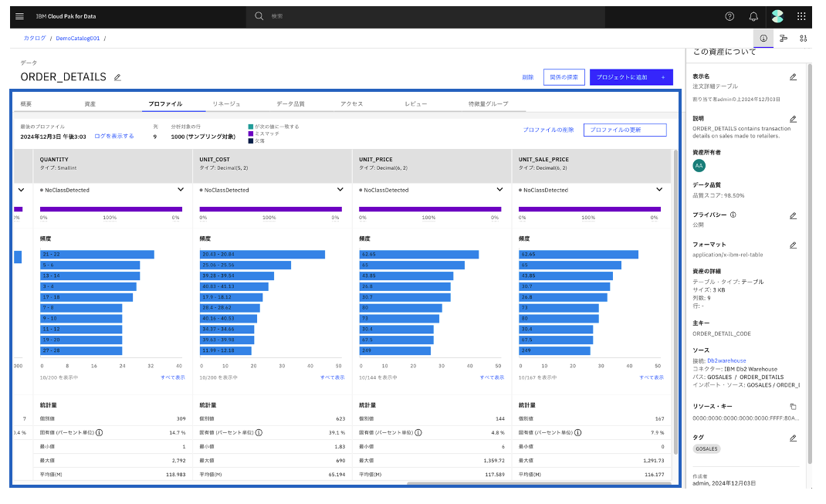The width and height of the screenshot is (826, 504).
Task: Select the プロファイル tab
Action: (165, 103)
